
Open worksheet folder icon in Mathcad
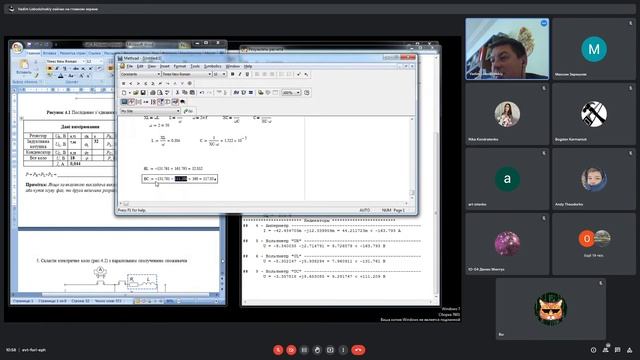[x=136, y=93]
